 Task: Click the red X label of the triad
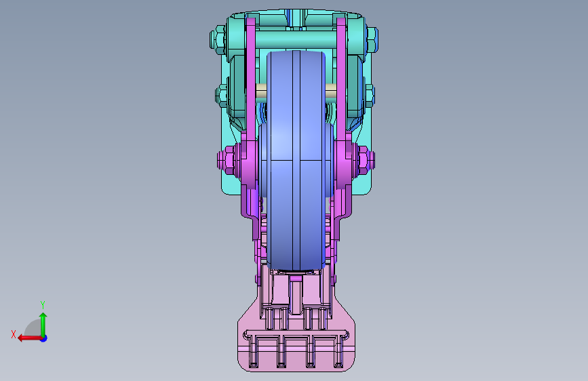14,334
